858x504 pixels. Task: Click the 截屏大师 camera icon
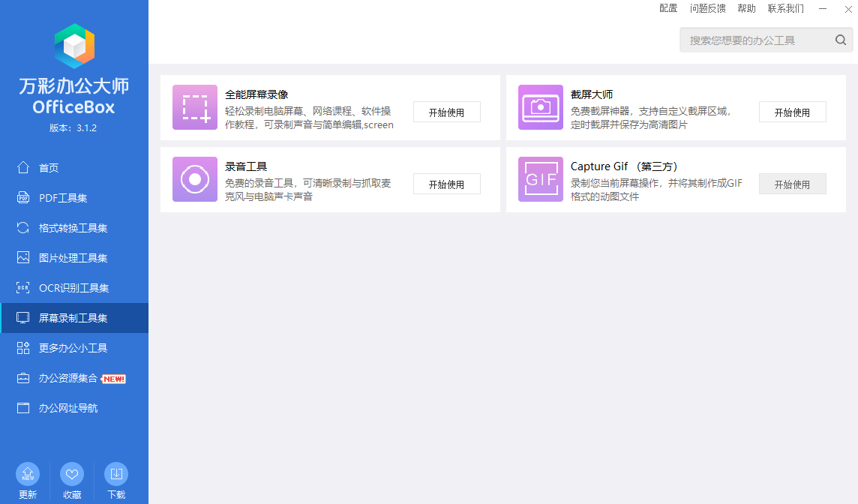541,107
